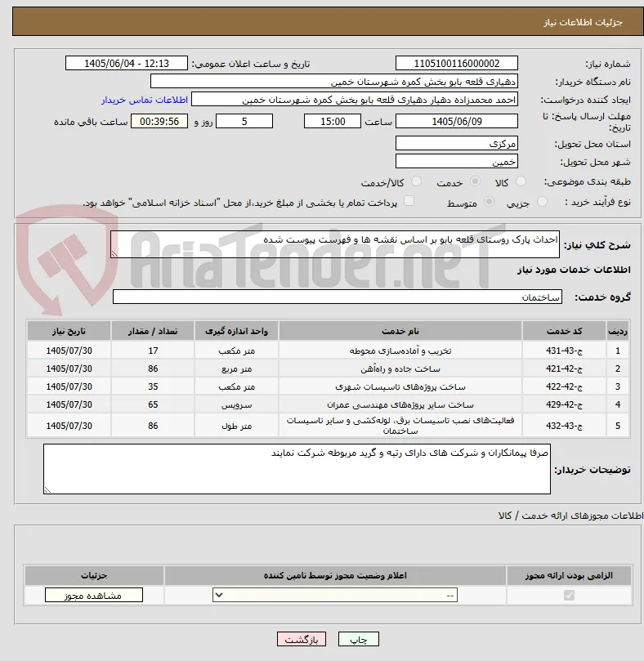Click the چاپ print button
The image size is (644, 661).
(x=359, y=639)
